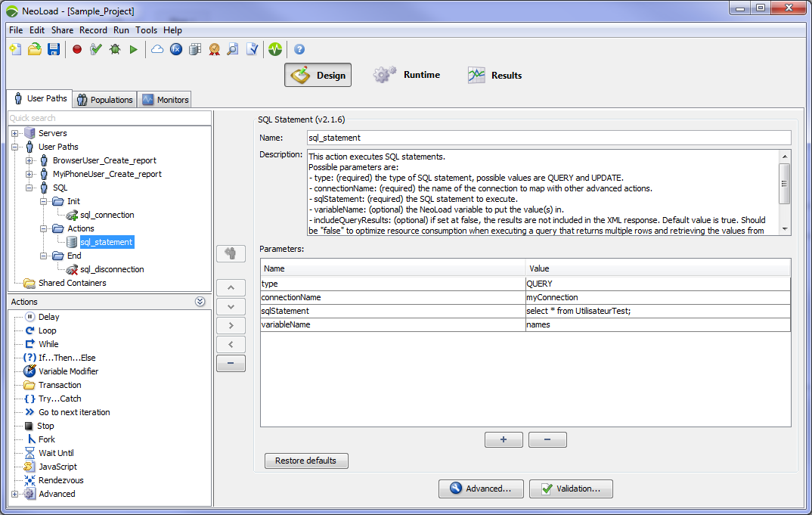Image resolution: width=812 pixels, height=515 pixels.
Task: Click the blue help question mark icon
Action: coord(299,49)
